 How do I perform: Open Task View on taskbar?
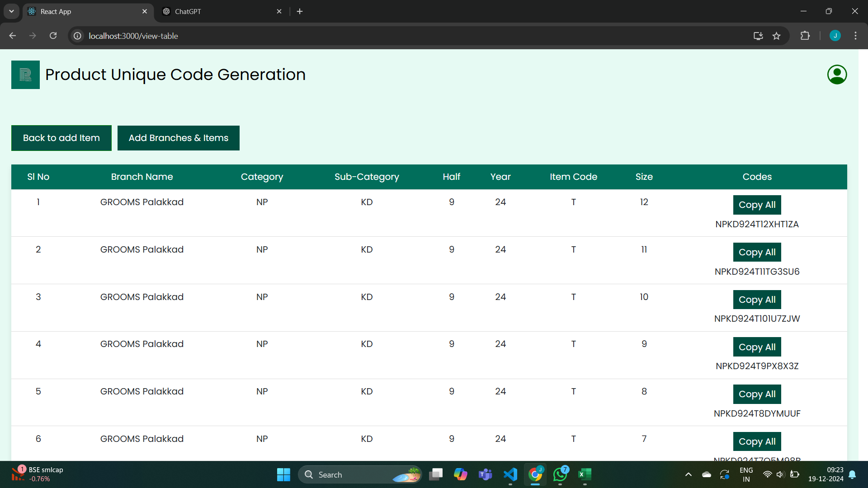pos(436,474)
